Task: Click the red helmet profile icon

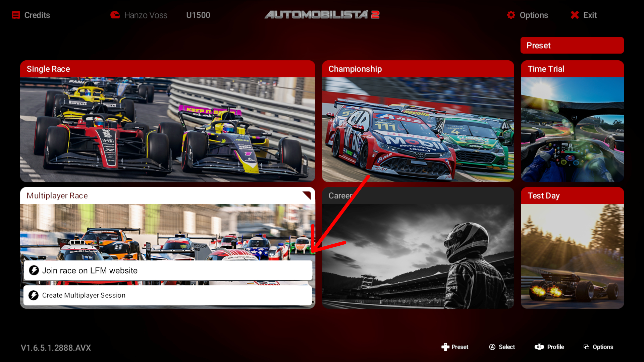Action: (115, 15)
